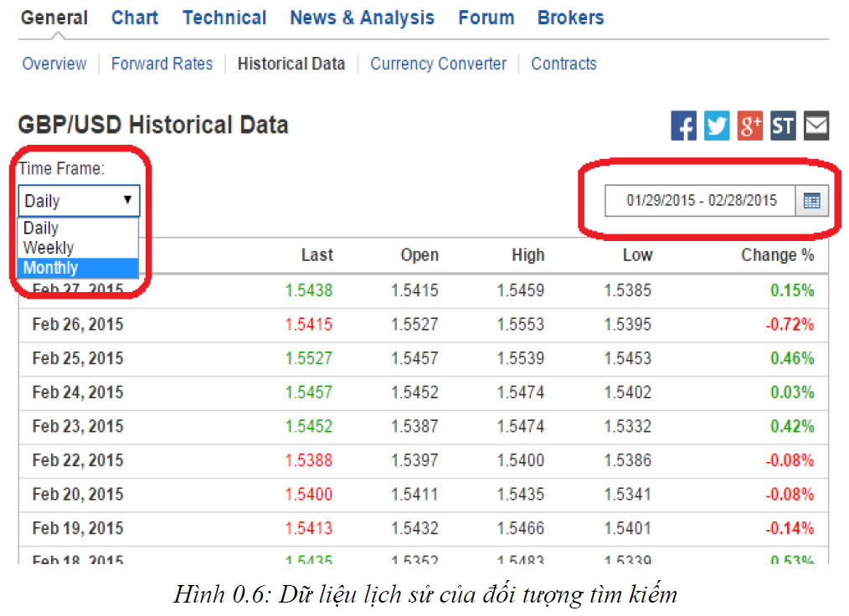Screen dimensions: 849x616
Task: Open the calendar date picker icon
Action: [x=811, y=201]
